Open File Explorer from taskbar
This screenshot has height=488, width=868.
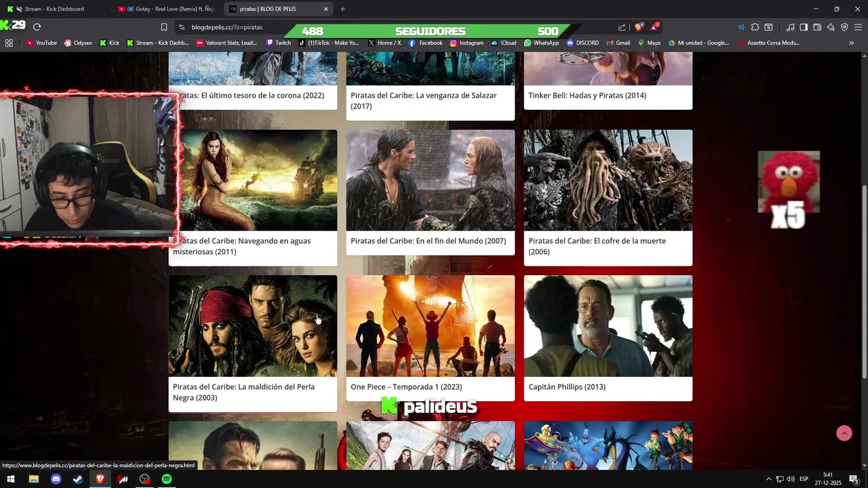click(x=33, y=479)
